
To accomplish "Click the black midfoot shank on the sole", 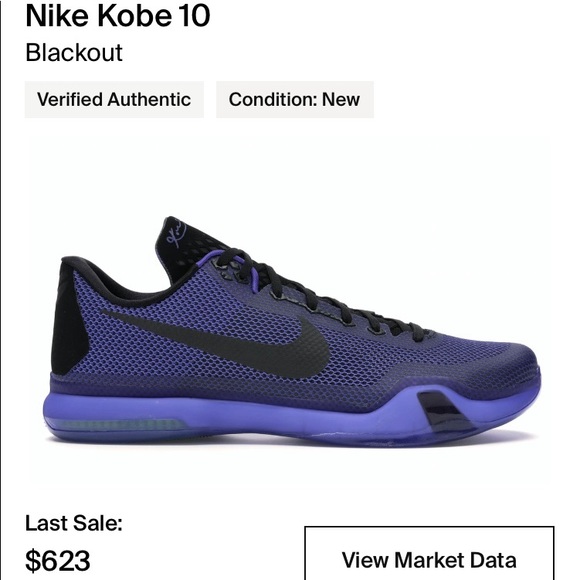I will point(442,411).
